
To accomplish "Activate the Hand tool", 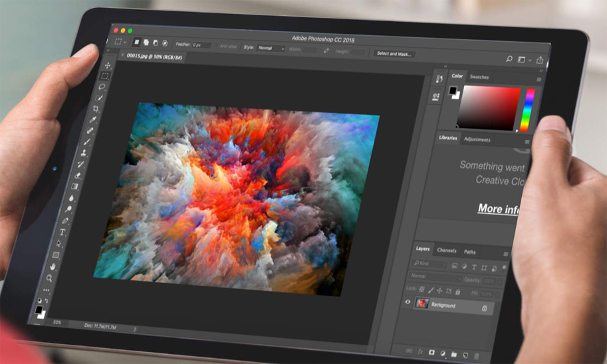I will pyautogui.click(x=53, y=267).
